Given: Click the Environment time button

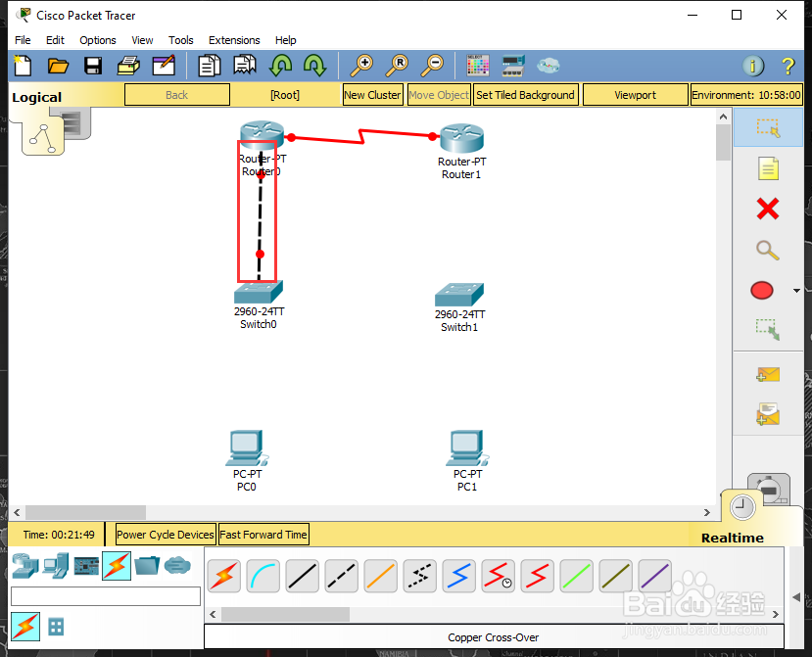Looking at the screenshot, I should click(x=746, y=95).
